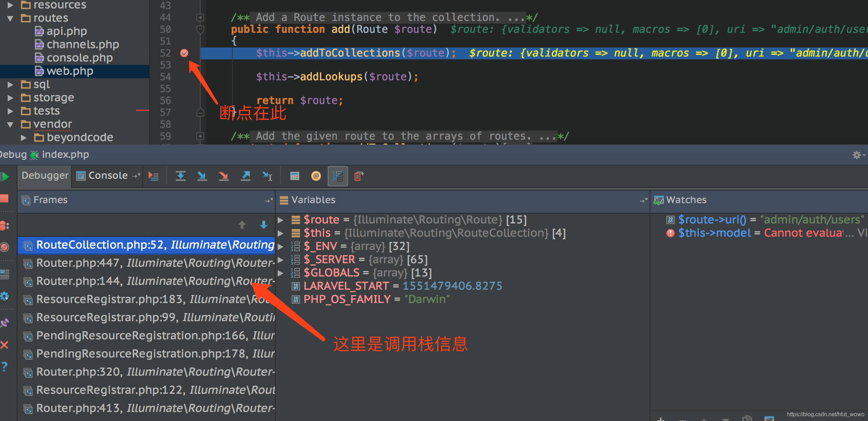Open View Breakpoints in left gutter
Viewport: 868px width, 421px height.
click(4, 226)
